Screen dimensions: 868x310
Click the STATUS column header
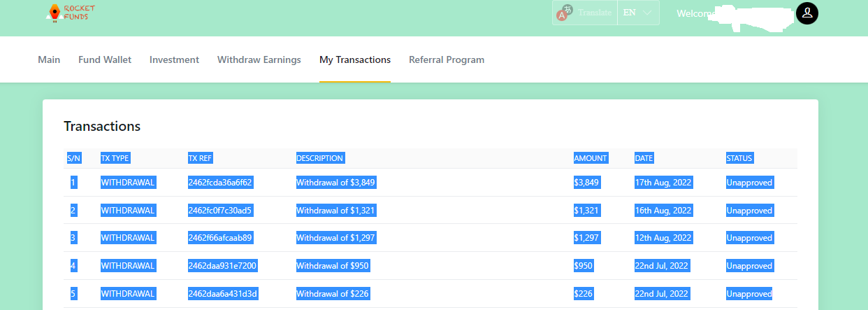click(x=739, y=158)
